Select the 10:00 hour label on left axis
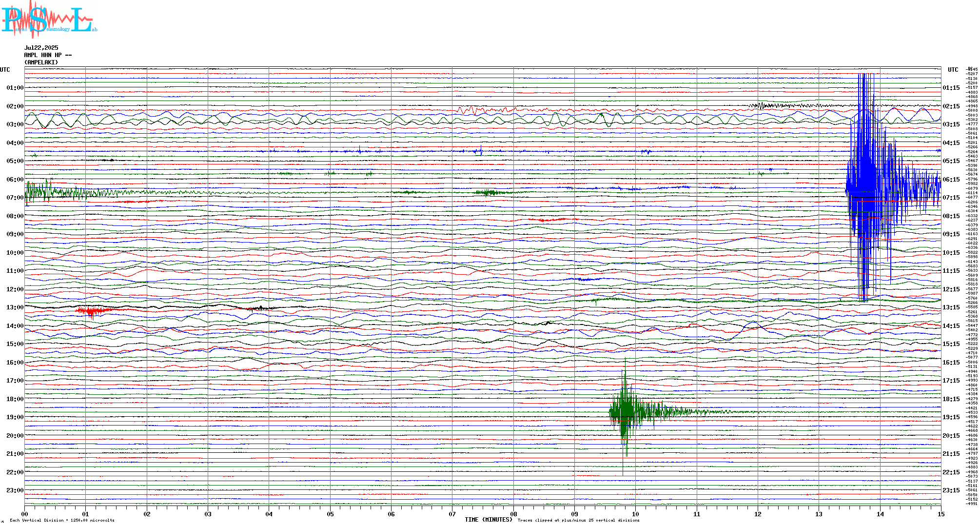The width and height of the screenshot is (980, 527). click(15, 253)
